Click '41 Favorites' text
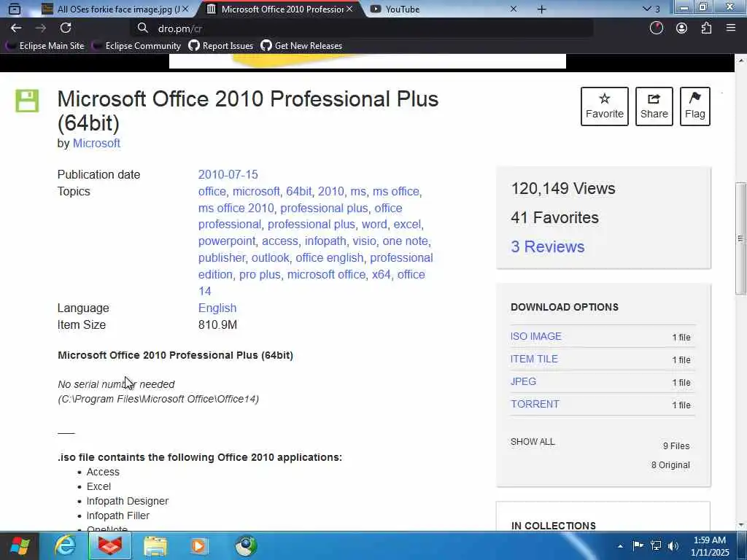The width and height of the screenshot is (747, 560). click(x=554, y=217)
